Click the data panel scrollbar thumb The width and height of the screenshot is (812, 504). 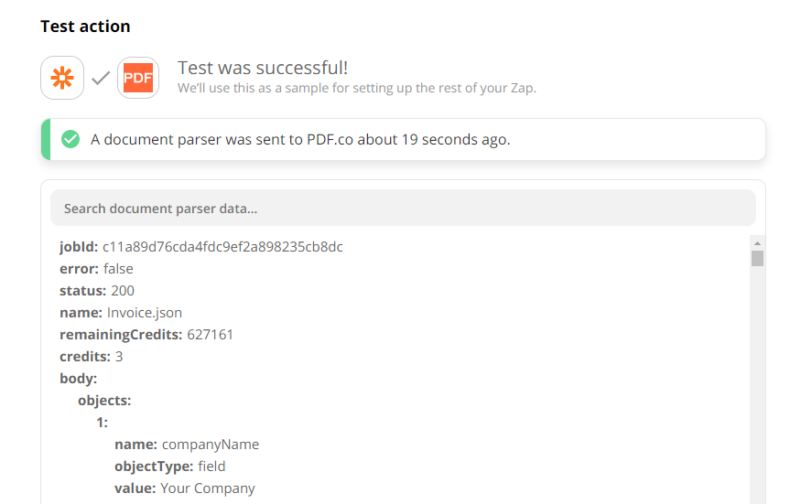point(757,258)
